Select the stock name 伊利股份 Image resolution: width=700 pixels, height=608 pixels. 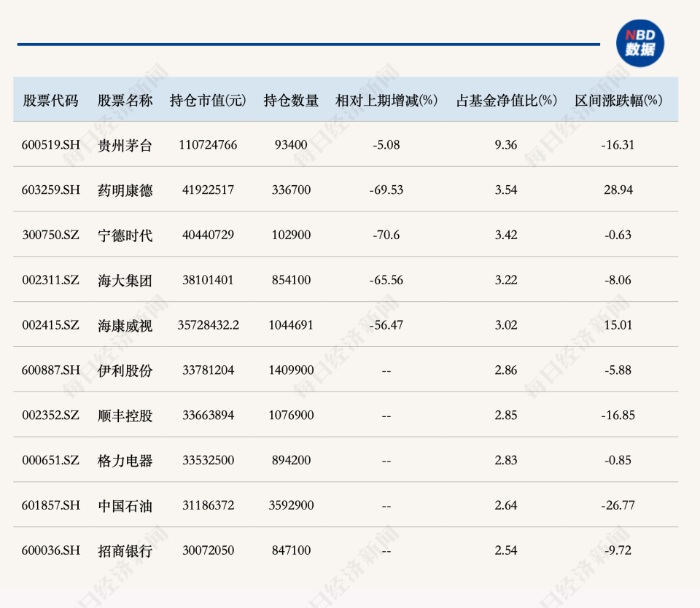(125, 371)
